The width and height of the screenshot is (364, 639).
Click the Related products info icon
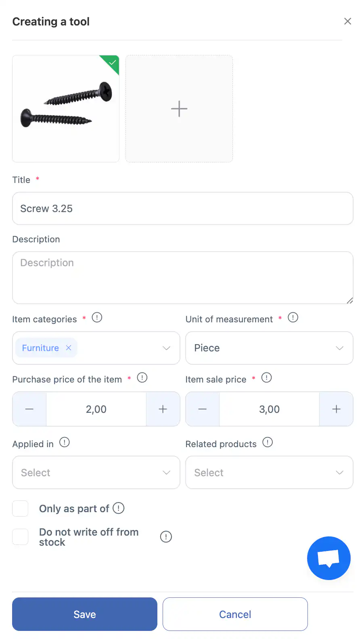click(268, 442)
